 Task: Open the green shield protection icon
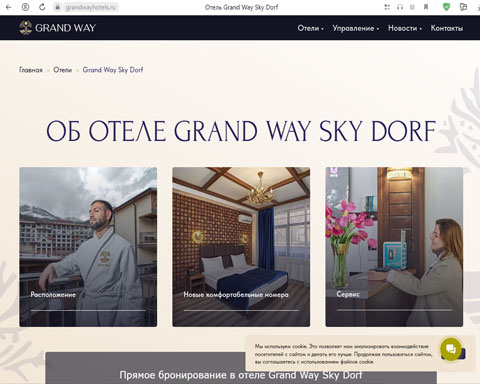[446, 7]
